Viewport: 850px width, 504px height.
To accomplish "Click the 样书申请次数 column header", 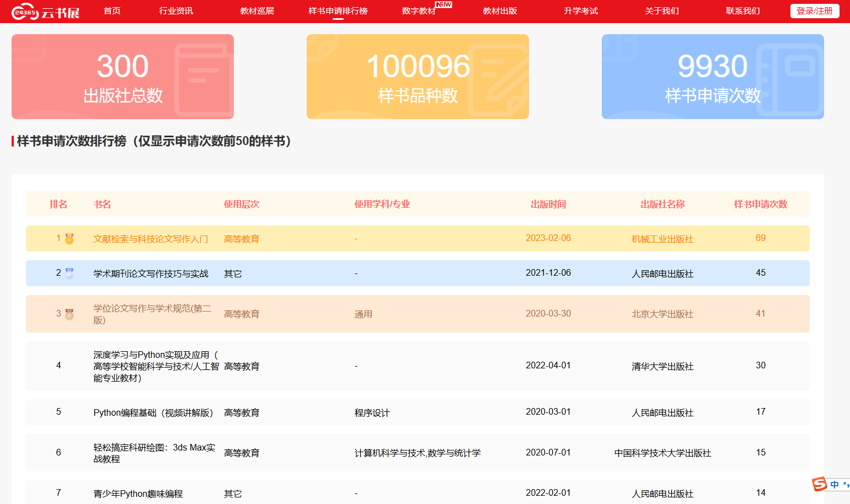I will [x=760, y=205].
